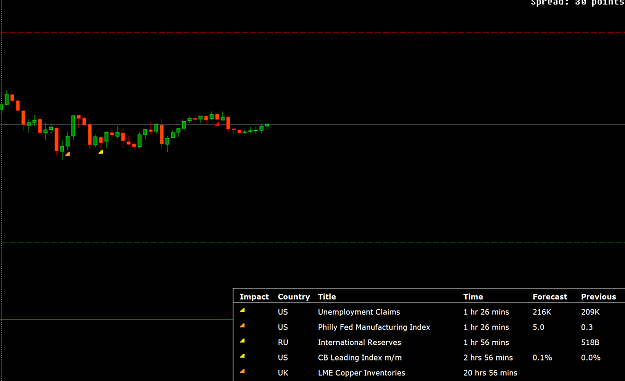The width and height of the screenshot is (625, 381).
Task: Click the "20 hrs 56 mins" time cell
Action: click(490, 373)
